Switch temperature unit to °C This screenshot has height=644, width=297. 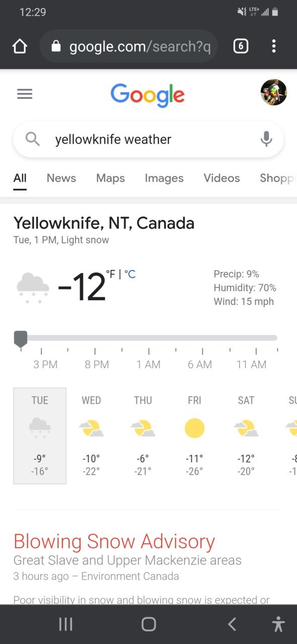tap(130, 275)
